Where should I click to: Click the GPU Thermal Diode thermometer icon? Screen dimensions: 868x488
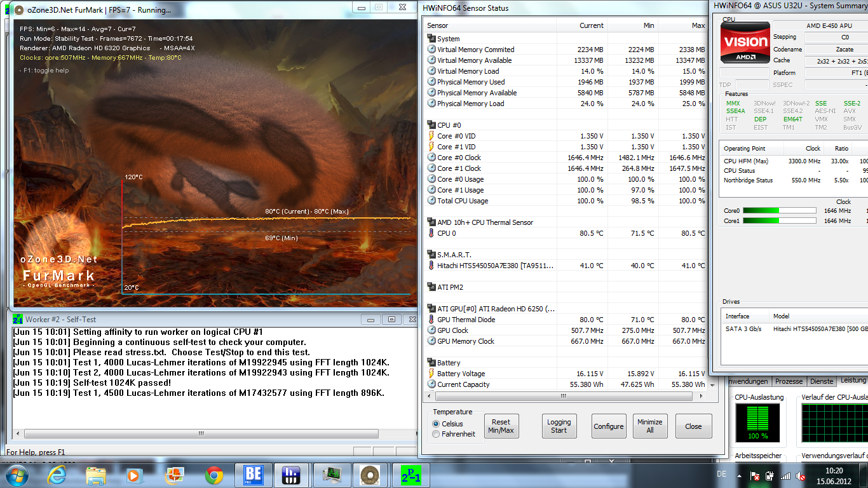tap(431, 320)
